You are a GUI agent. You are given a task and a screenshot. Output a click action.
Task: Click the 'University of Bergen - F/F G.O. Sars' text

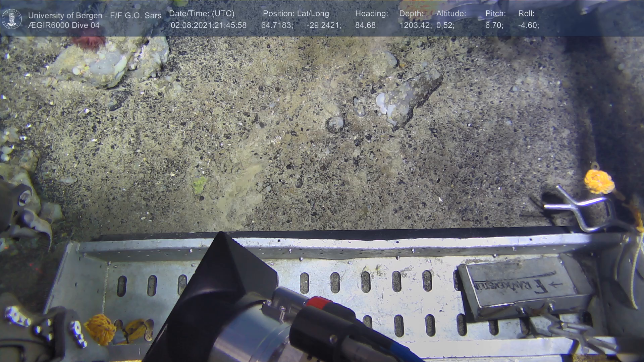pos(95,15)
